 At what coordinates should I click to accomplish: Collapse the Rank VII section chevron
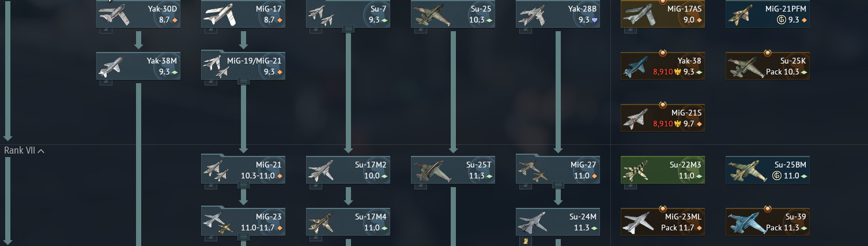click(x=41, y=151)
